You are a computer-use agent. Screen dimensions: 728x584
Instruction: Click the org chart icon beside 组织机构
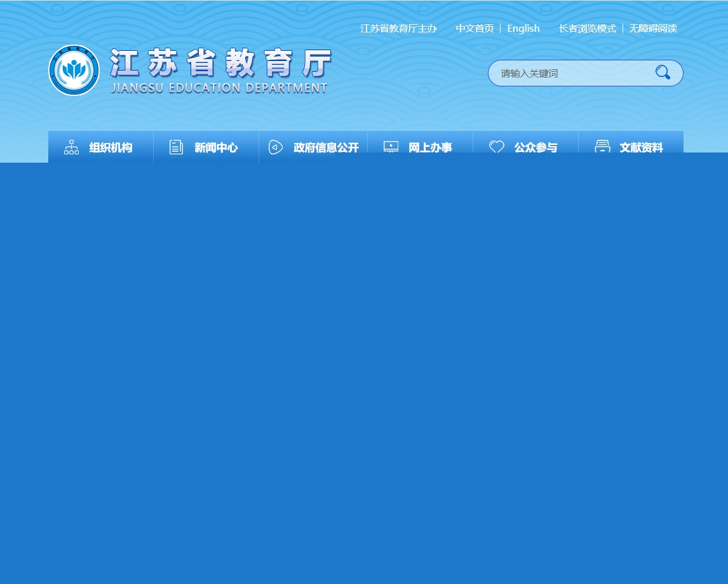click(71, 147)
